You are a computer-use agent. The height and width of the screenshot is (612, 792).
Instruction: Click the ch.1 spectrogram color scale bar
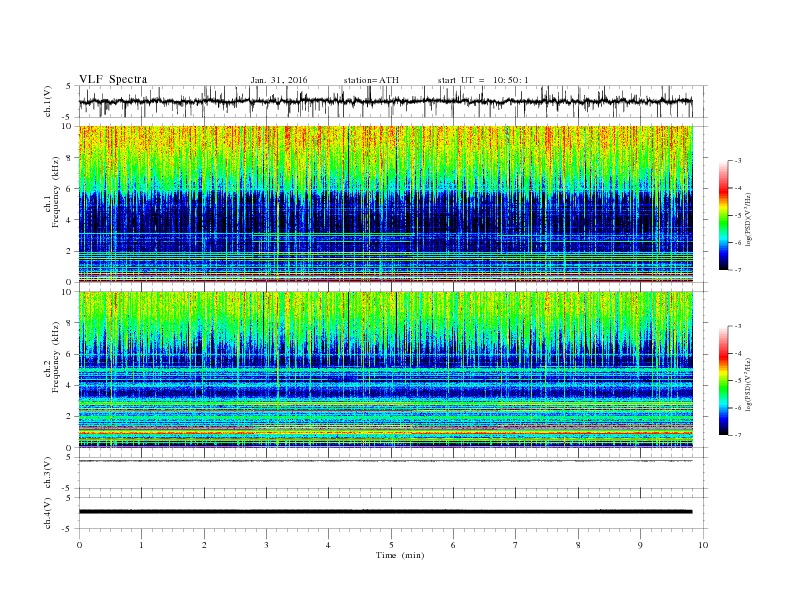tap(723, 215)
